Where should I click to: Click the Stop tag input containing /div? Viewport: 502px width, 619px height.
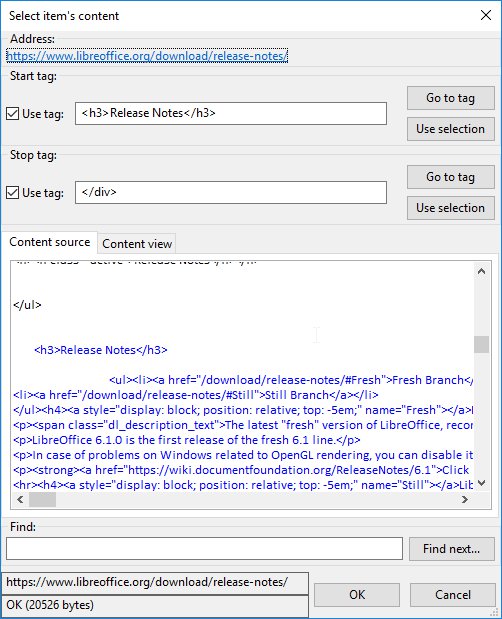[x=231, y=192]
